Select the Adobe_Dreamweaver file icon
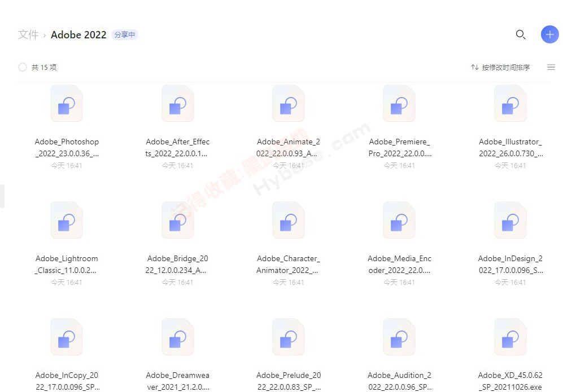This screenshot has width=563, height=392. click(x=177, y=337)
